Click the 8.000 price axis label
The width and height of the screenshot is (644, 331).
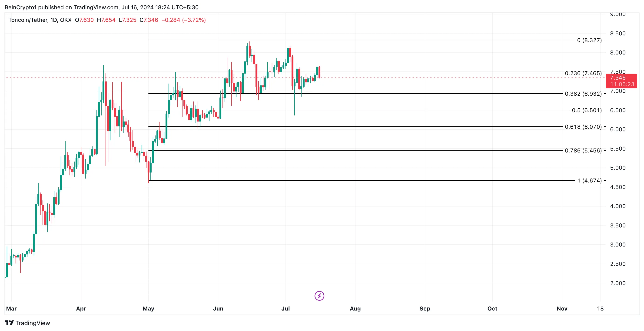(618, 53)
